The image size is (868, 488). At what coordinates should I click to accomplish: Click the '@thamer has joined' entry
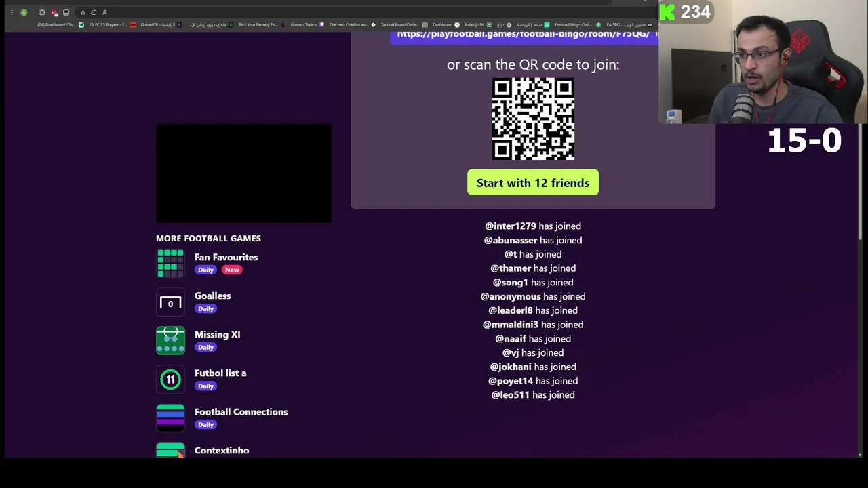[x=533, y=268]
